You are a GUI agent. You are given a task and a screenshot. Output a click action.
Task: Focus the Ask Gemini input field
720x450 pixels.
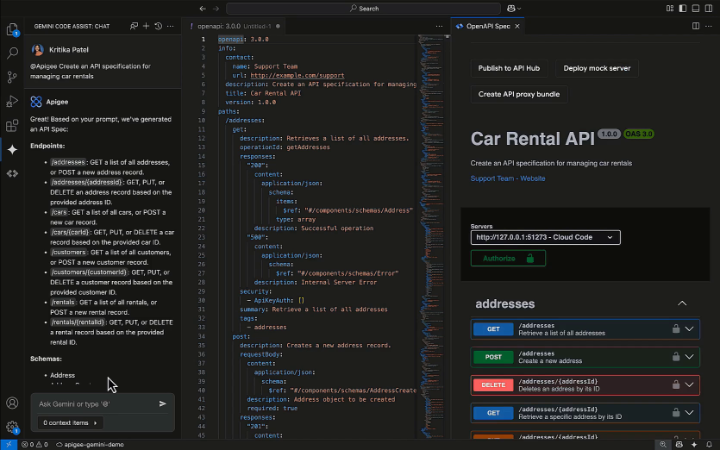pyautogui.click(x=96, y=404)
